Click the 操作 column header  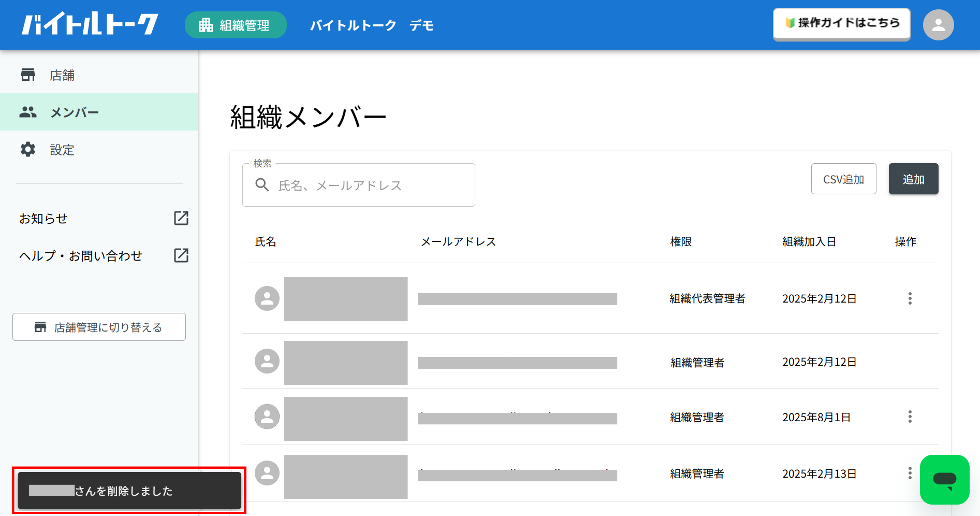point(905,242)
